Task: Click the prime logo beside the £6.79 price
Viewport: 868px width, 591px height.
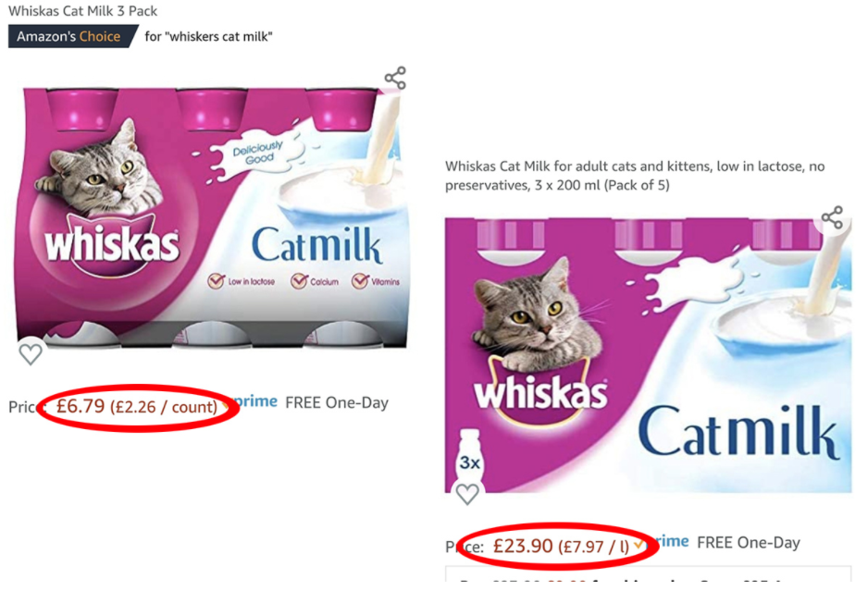Action: click(255, 401)
